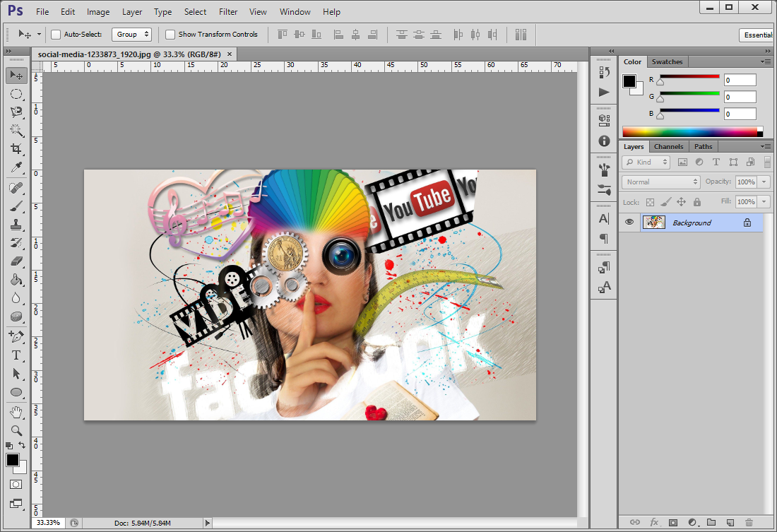Screen dimensions: 777x532
Task: Toggle lock image pixels brush icon
Action: tap(666, 202)
